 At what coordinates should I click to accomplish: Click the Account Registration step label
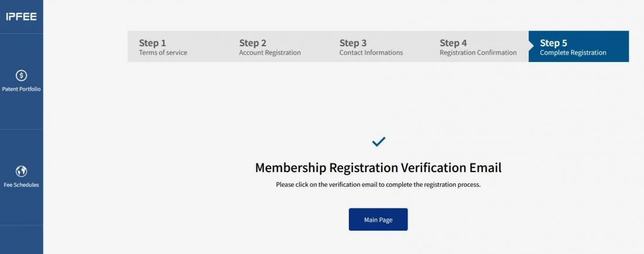point(270,53)
